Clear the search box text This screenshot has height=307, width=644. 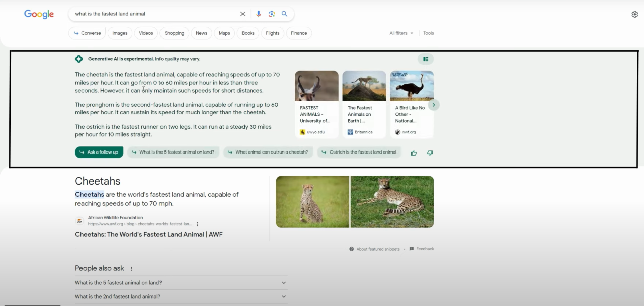tap(243, 14)
